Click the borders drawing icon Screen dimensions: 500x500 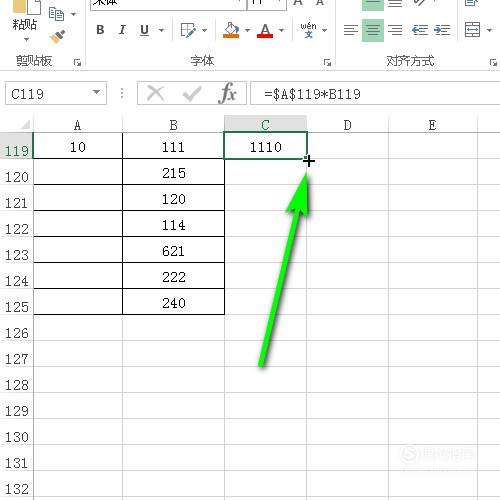[188, 30]
